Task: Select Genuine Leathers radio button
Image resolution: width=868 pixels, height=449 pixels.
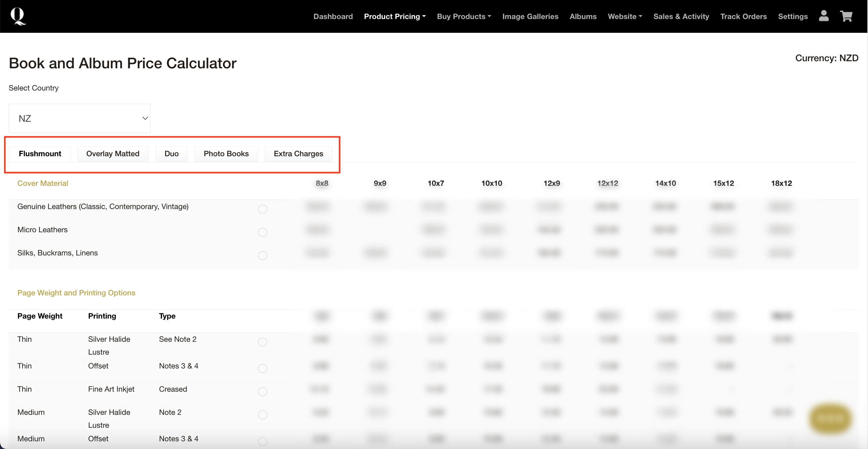Action: 263,209
